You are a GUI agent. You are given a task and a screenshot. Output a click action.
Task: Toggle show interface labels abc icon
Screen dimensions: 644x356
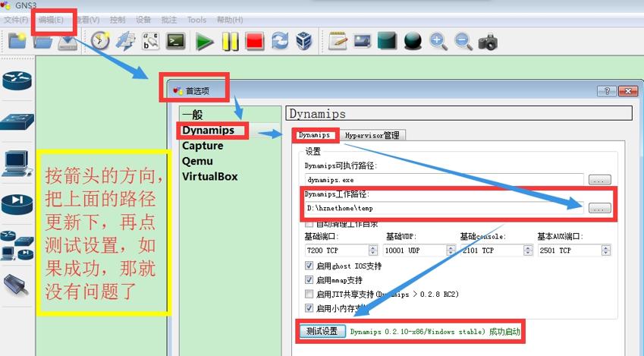(x=150, y=41)
